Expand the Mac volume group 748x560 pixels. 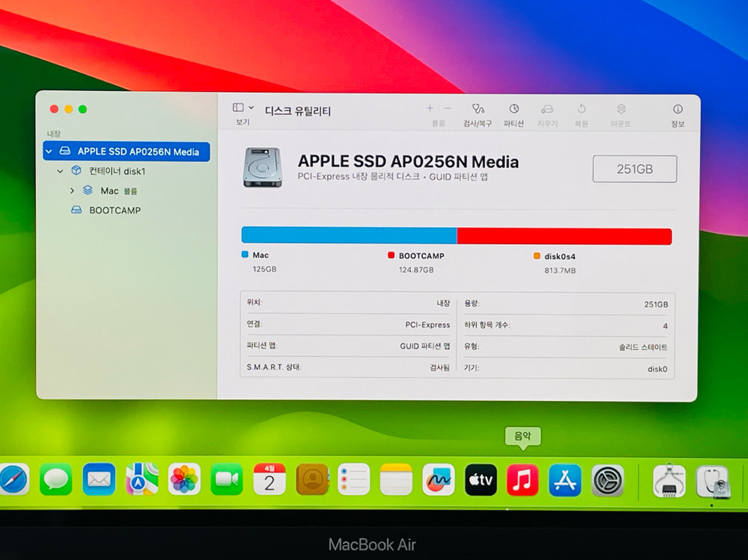pyautogui.click(x=72, y=191)
